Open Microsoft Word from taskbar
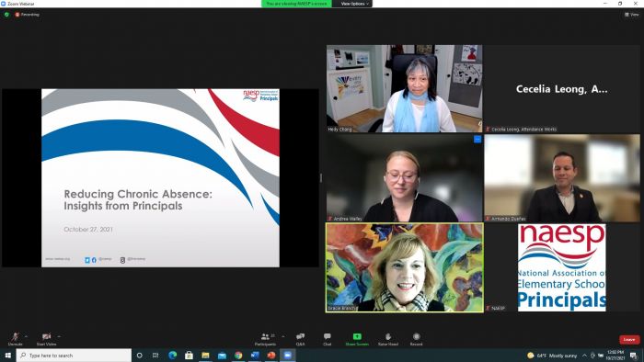Image resolution: width=644 pixels, height=362 pixels. tap(255, 355)
